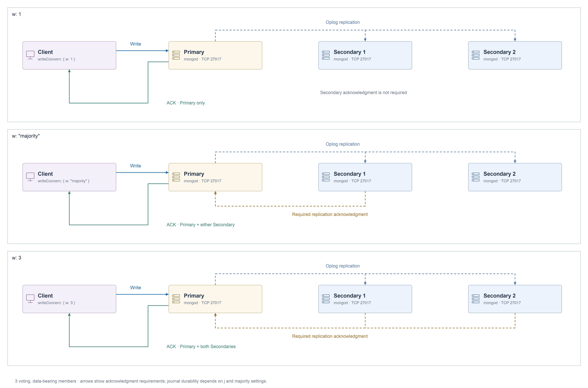The height and width of the screenshot is (388, 588).
Task: Click the 'Write' arrow label in the w: "majority" panel
Action: 135,166
